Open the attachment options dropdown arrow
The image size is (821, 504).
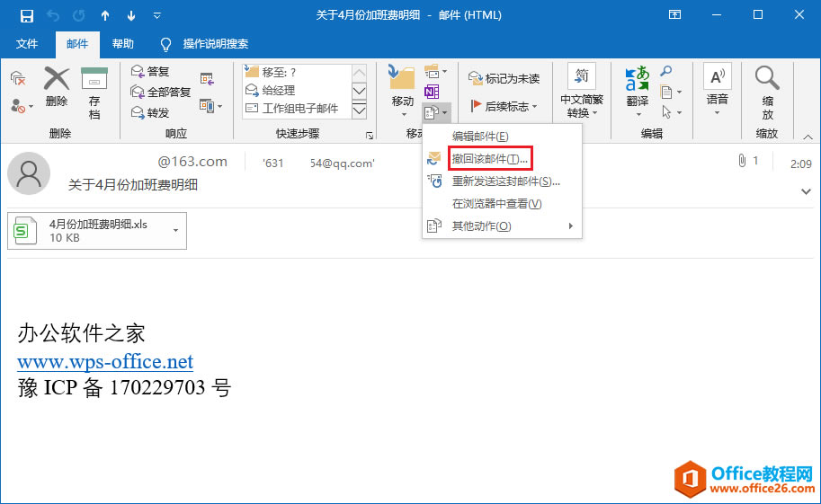[x=175, y=231]
